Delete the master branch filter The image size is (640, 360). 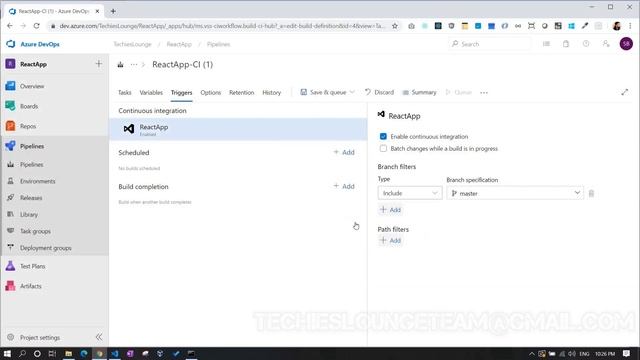click(591, 193)
